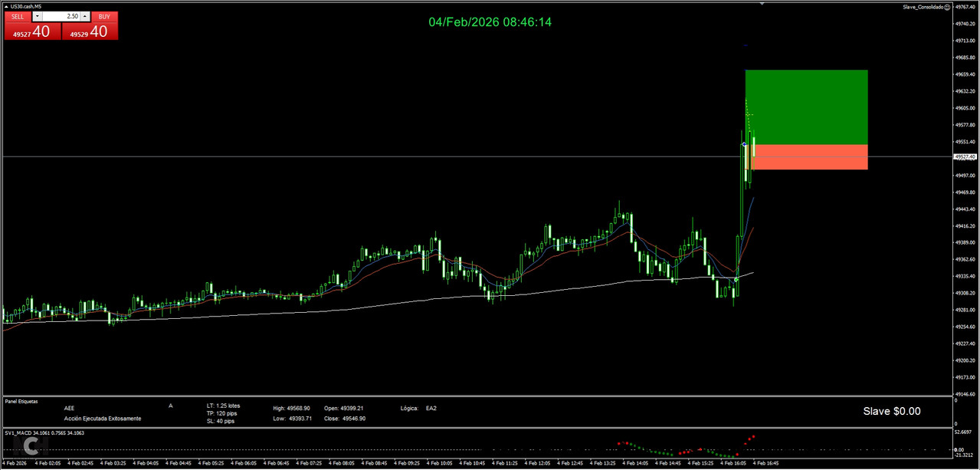Click the SELL one-click trading button
Image resolution: width=980 pixels, height=470 pixels.
tap(18, 16)
